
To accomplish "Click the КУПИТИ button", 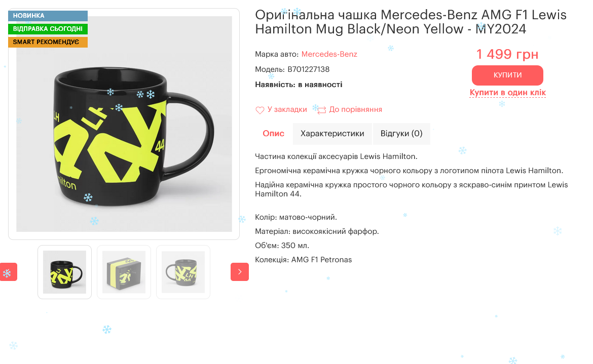I will (x=507, y=75).
